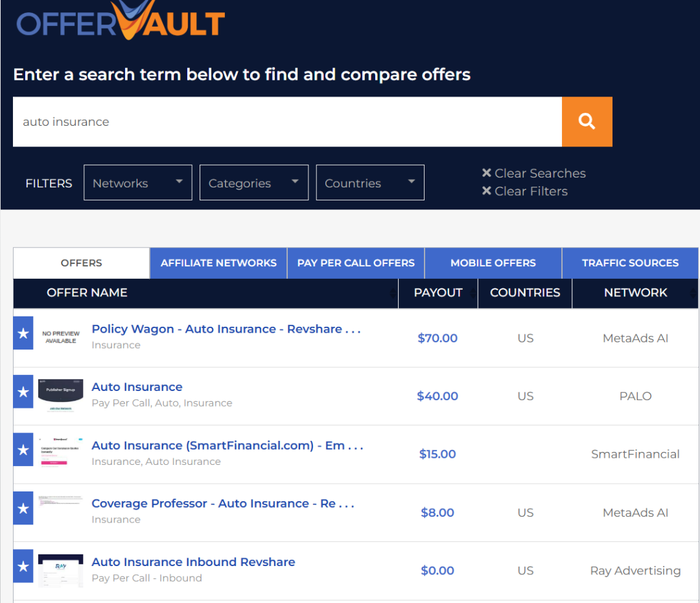Click the OfferVault logo

tap(121, 21)
